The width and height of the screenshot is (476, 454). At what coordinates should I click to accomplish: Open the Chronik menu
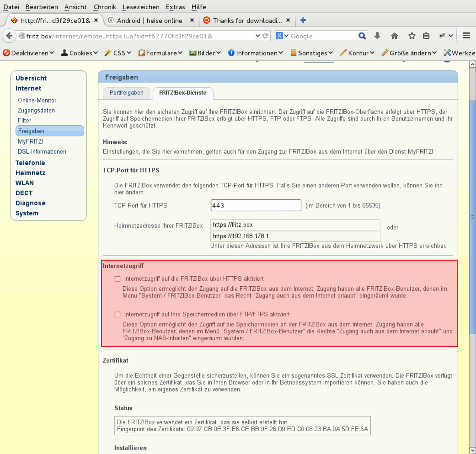click(x=105, y=7)
